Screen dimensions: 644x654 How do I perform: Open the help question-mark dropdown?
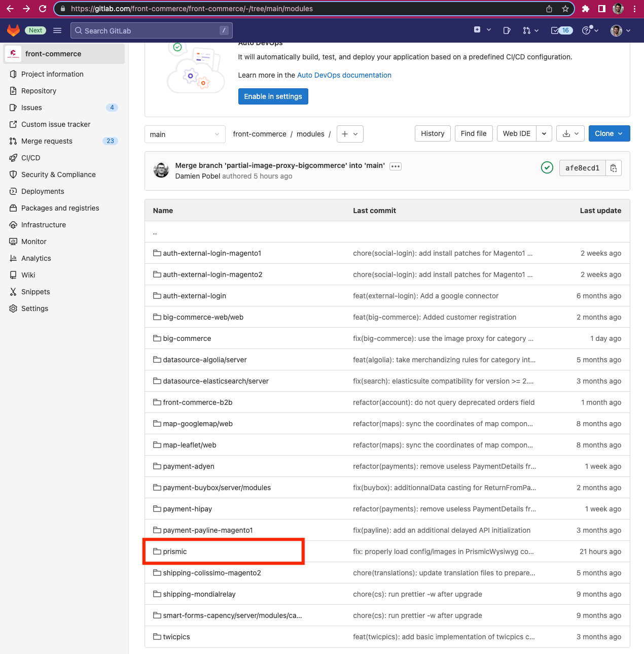[x=590, y=30]
